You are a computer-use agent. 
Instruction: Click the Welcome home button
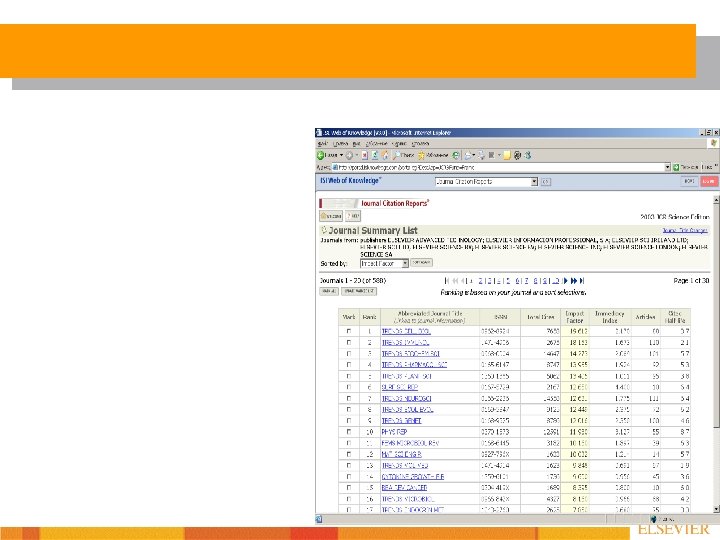coord(331,216)
